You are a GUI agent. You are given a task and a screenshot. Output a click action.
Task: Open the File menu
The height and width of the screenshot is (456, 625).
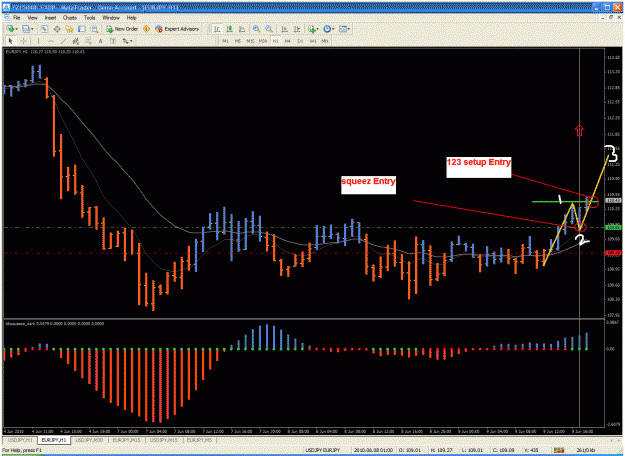(16, 18)
